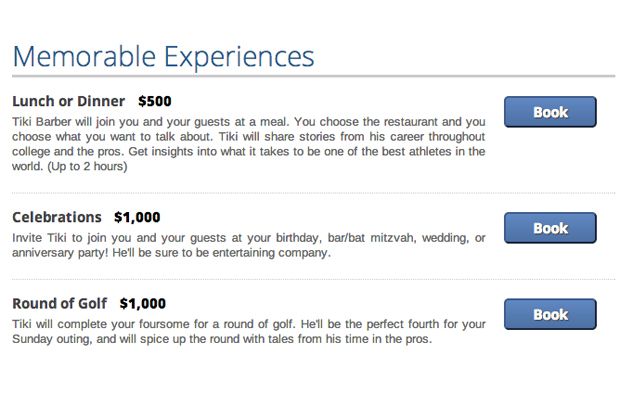This screenshot has width=620, height=400.
Task: Click the "Round of Golf" title
Action: click(x=60, y=303)
